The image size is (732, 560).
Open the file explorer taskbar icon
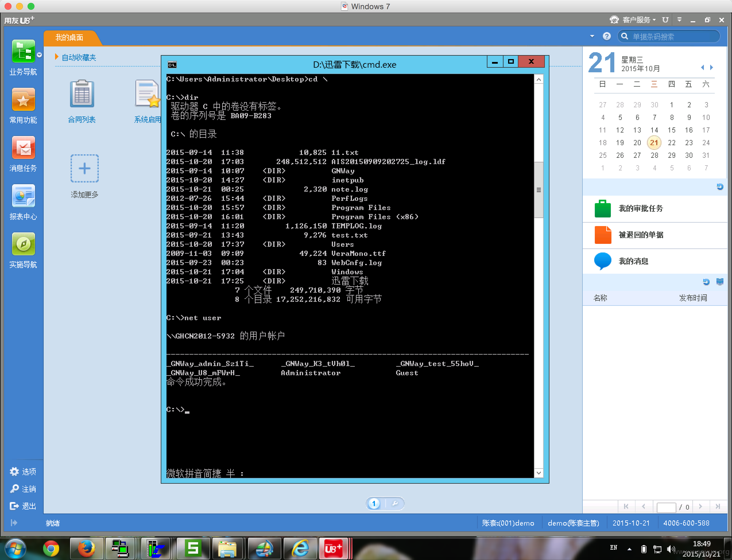point(227,548)
